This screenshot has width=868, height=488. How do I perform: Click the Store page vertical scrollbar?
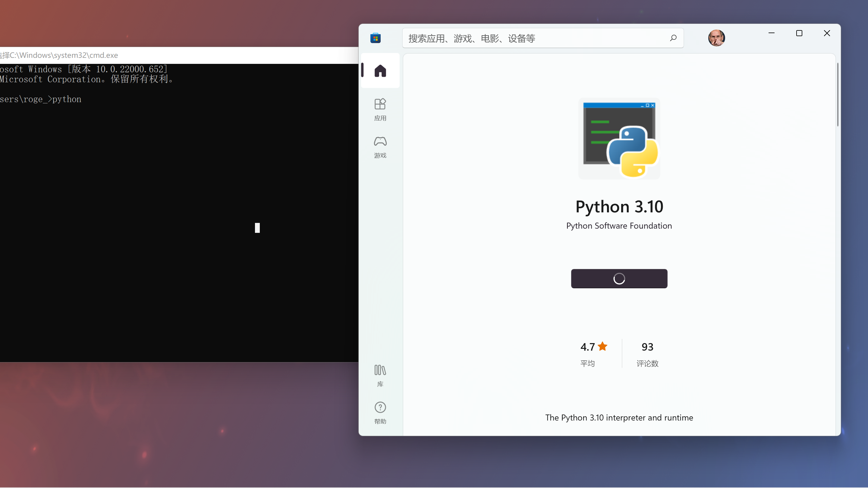point(837,94)
